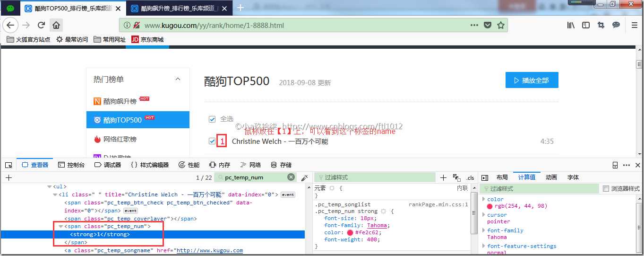Image resolution: width=644 pixels, height=256 pixels.
Task: Switch to 酷狗TOP500 browser tab
Action: [73, 8]
